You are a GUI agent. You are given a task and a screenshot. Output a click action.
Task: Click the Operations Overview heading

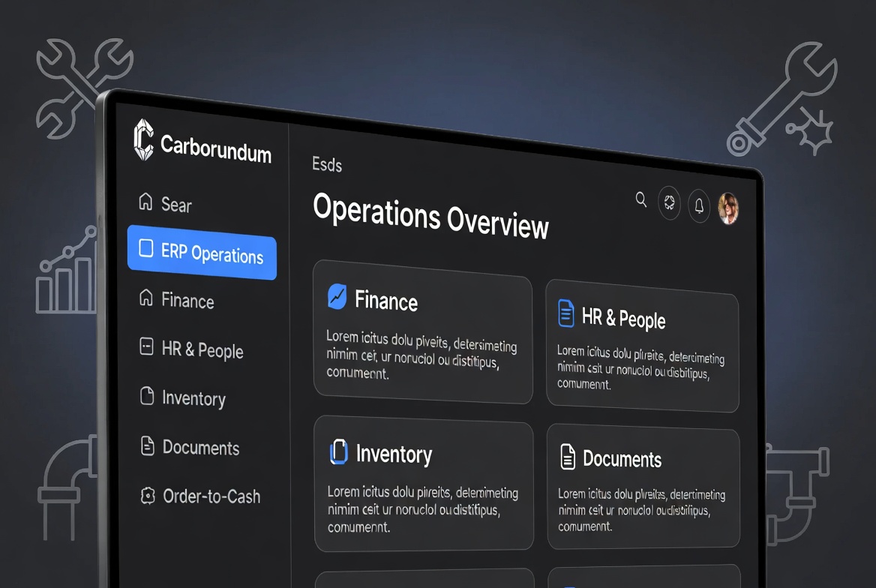[x=430, y=216]
